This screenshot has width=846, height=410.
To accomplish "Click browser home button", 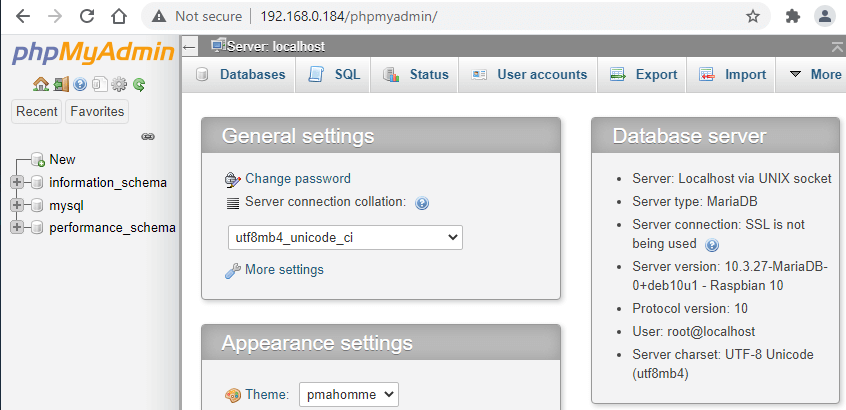I will [119, 16].
